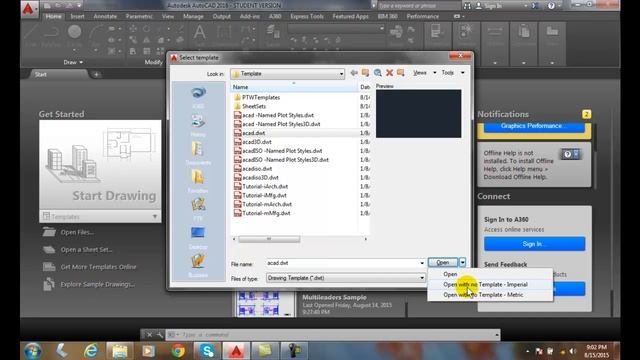
Task: Open the FTP location in places sidebar
Action: point(198,209)
